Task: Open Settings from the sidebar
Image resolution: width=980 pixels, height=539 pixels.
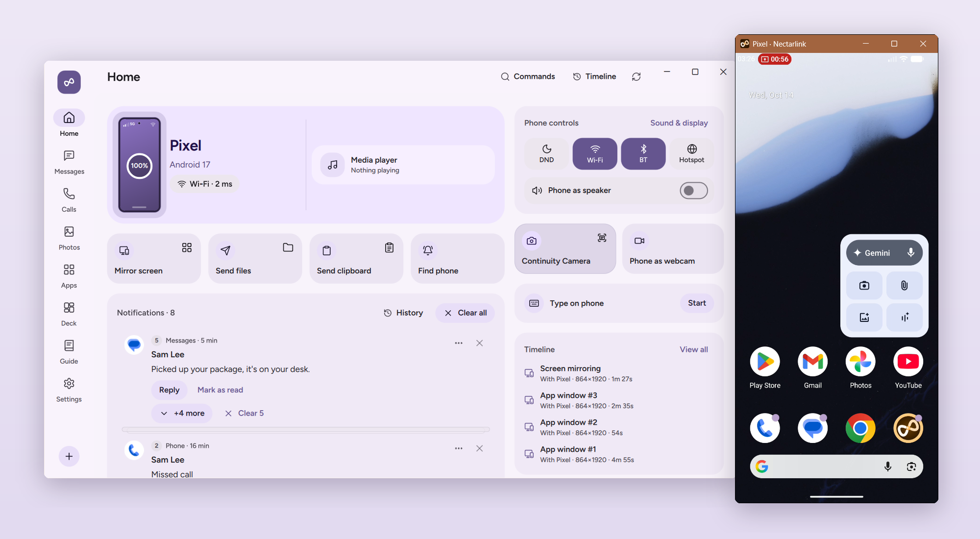Action: (69, 391)
